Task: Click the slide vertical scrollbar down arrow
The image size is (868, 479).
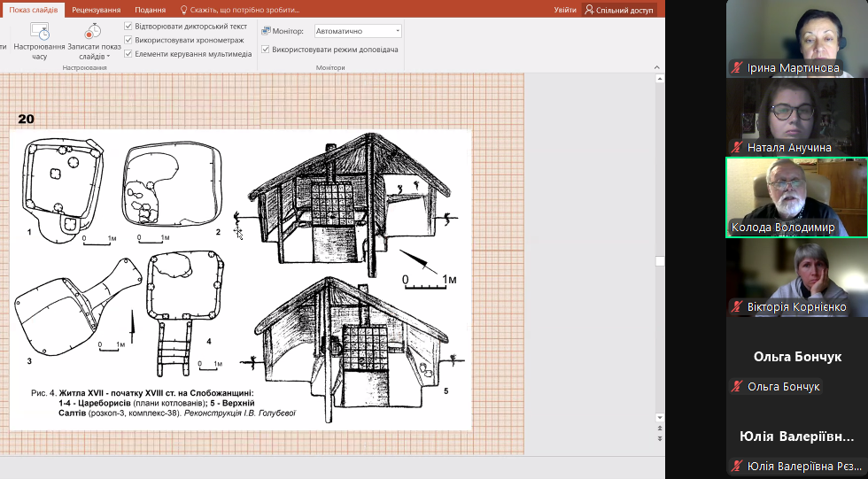Action: click(658, 416)
